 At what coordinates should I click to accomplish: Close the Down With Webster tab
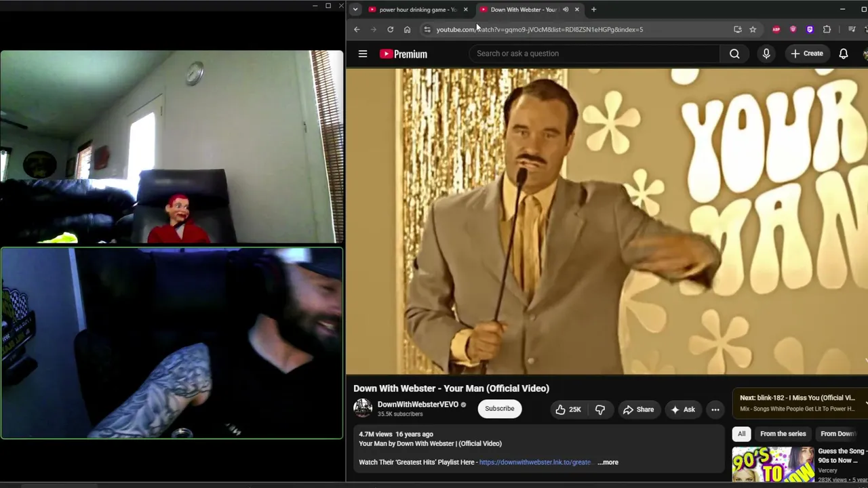[x=576, y=9]
